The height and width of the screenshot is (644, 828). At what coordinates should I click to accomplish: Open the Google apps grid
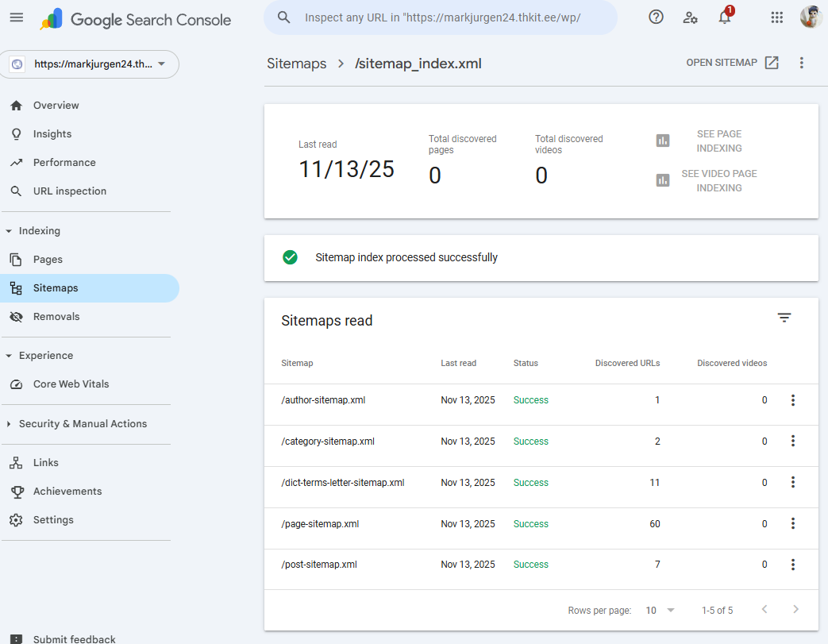(777, 17)
